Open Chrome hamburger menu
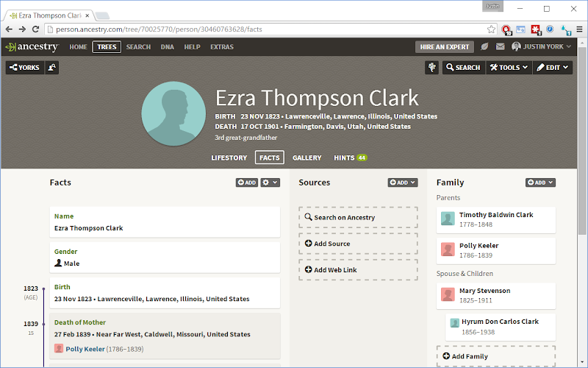588x368 pixels. (579, 29)
